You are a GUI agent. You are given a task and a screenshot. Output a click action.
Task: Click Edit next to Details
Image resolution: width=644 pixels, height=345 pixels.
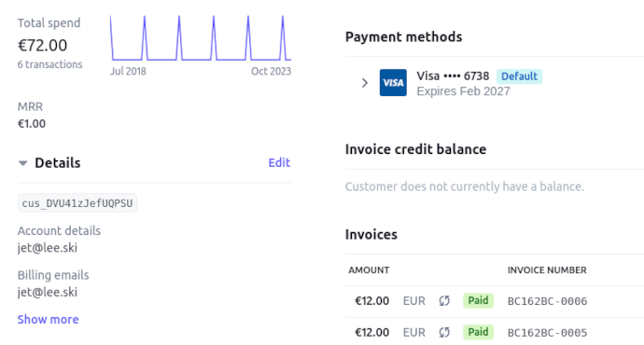[279, 163]
